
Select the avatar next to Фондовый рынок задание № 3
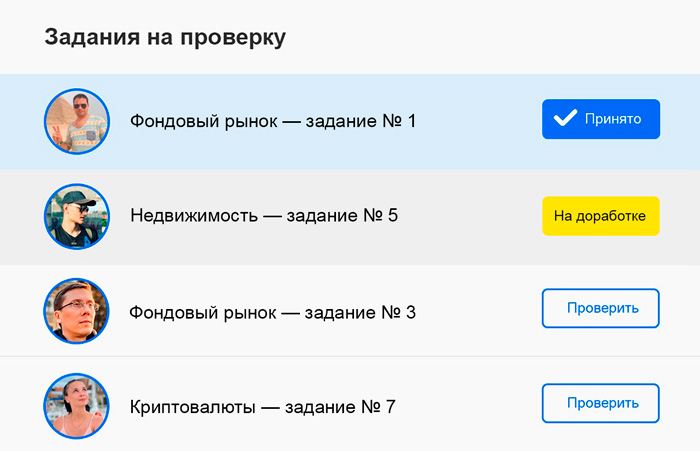[x=76, y=311]
